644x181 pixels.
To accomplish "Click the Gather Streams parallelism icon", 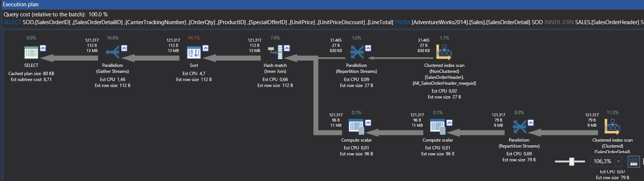I will pyautogui.click(x=112, y=52).
